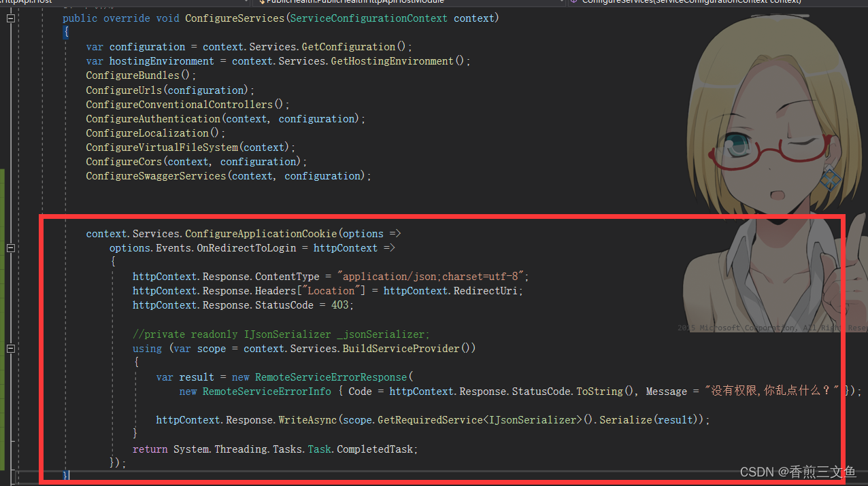Click the StatusCode = 403 line
Screen dimensions: 868x486
click(x=244, y=305)
